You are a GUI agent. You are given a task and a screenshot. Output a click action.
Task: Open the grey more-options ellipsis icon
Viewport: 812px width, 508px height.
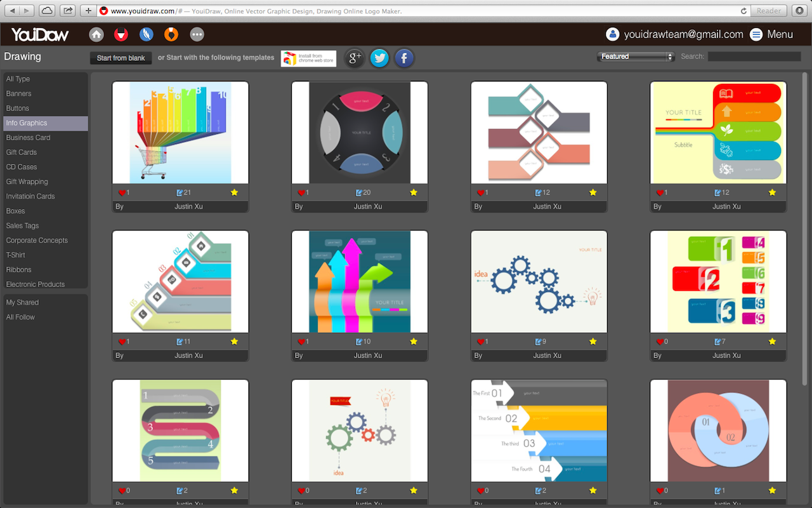[x=197, y=34]
